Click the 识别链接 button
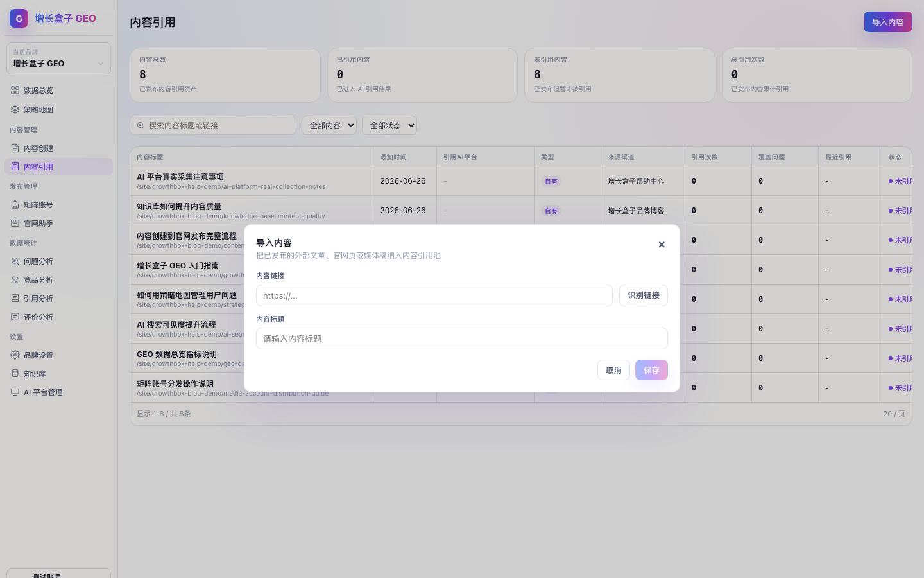Screen dimensions: 924x578 (644, 295)
